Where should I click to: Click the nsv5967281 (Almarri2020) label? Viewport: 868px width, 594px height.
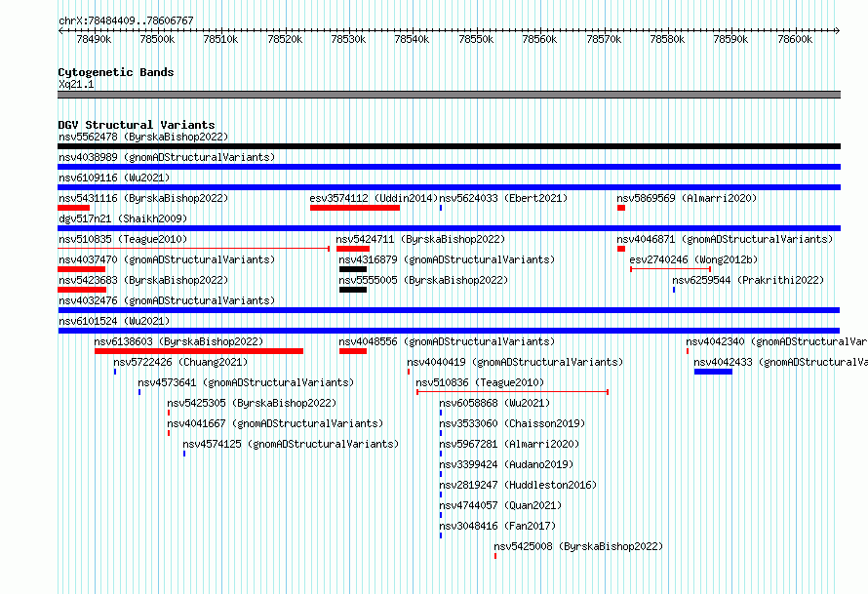coord(509,444)
